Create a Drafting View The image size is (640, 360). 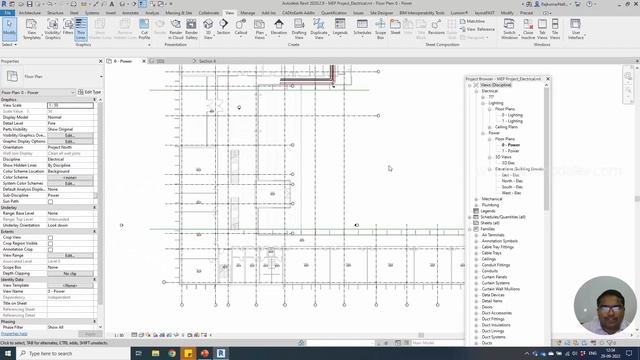point(299,29)
